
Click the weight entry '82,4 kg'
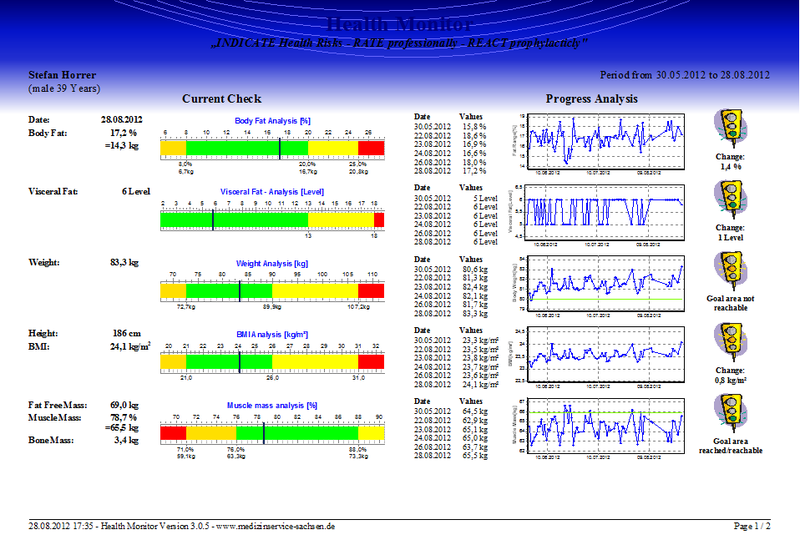tap(475, 287)
